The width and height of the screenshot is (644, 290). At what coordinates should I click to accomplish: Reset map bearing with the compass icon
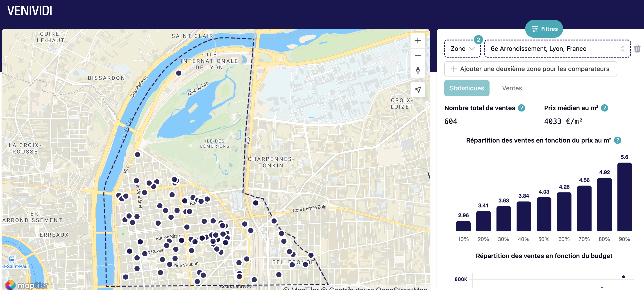(418, 70)
